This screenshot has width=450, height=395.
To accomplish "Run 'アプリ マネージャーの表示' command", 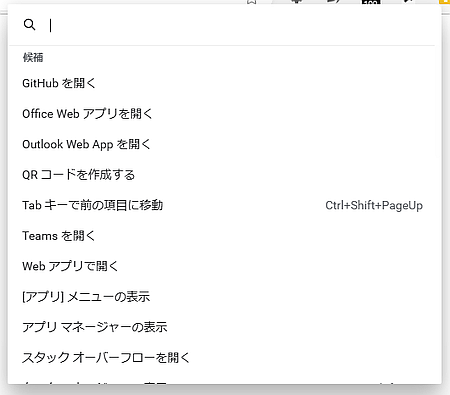I will click(225, 327).
